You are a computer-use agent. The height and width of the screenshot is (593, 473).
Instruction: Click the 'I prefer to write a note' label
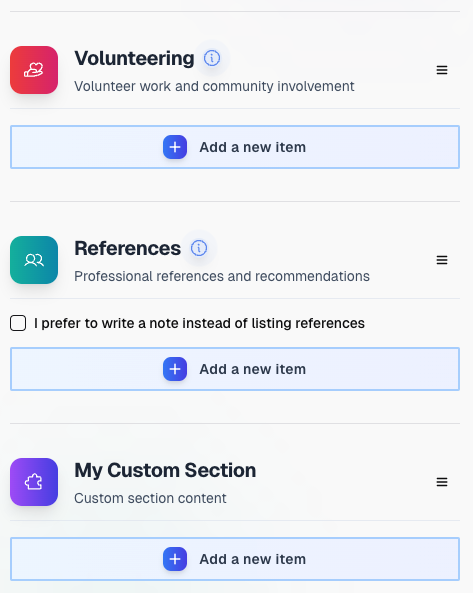point(199,323)
